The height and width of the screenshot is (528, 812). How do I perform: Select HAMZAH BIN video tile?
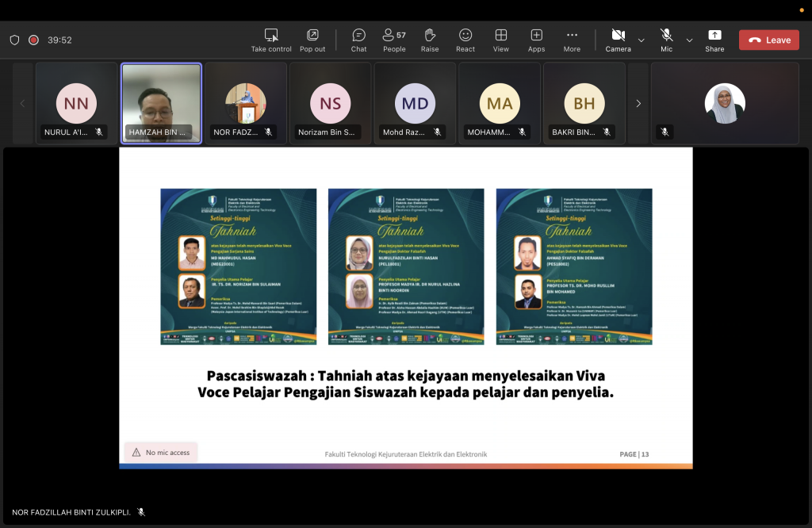click(x=161, y=103)
